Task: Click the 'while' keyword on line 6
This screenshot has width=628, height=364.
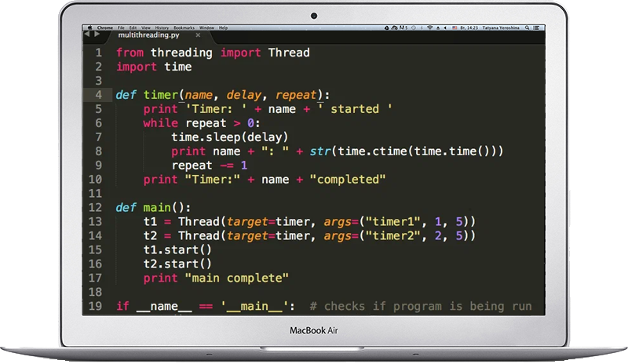Action: [161, 123]
